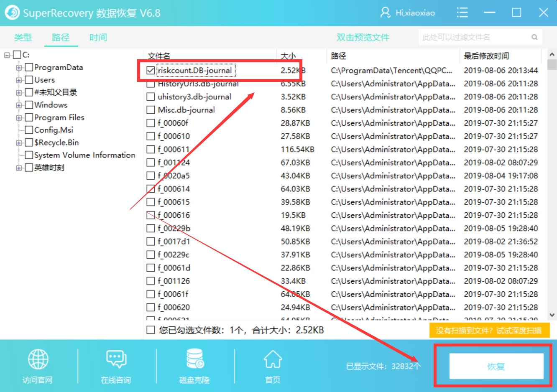
Task: Expand the ProgramData folder node
Action: (18, 67)
